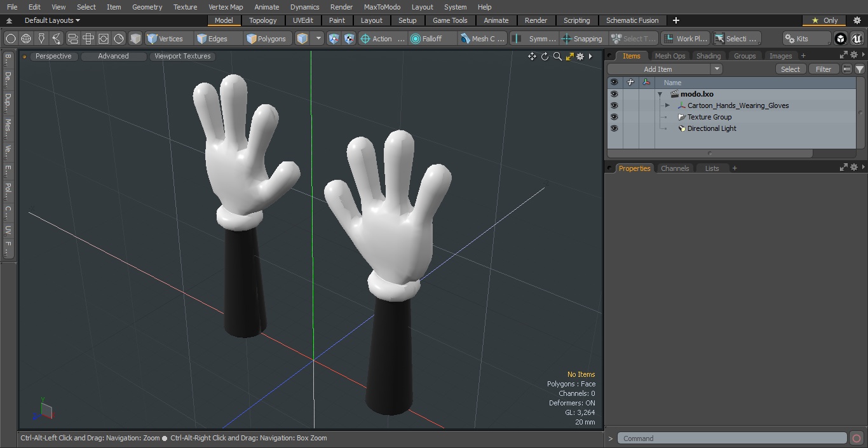The width and height of the screenshot is (868, 448).
Task: Hide the Directional Light item
Action: (614, 128)
